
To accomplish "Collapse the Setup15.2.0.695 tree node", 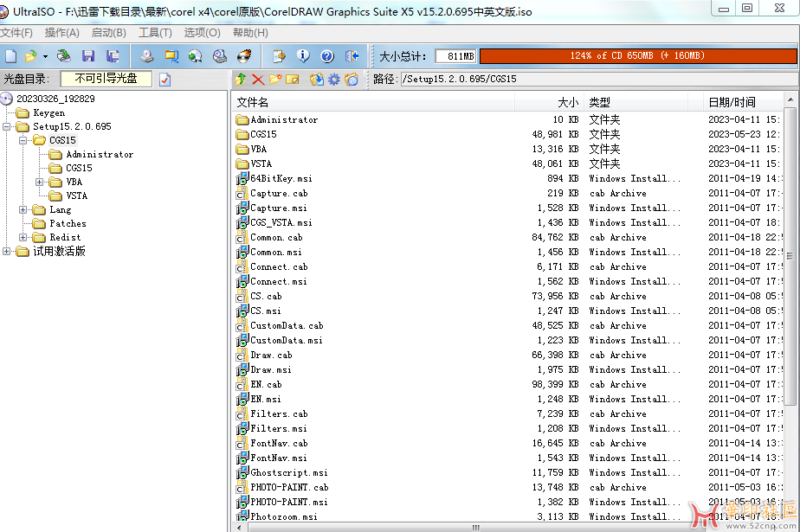I will tap(6, 126).
